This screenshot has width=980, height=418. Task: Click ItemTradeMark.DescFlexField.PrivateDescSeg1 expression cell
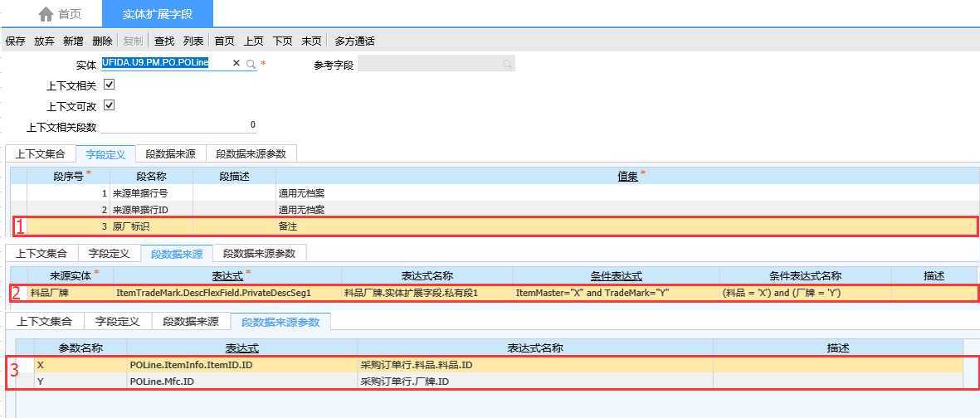tap(227, 293)
